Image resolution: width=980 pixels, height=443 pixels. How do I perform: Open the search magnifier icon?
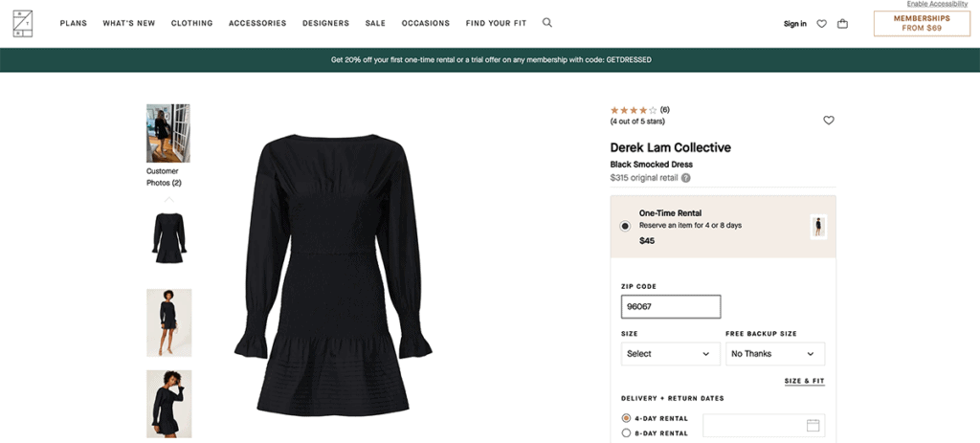pos(547,23)
